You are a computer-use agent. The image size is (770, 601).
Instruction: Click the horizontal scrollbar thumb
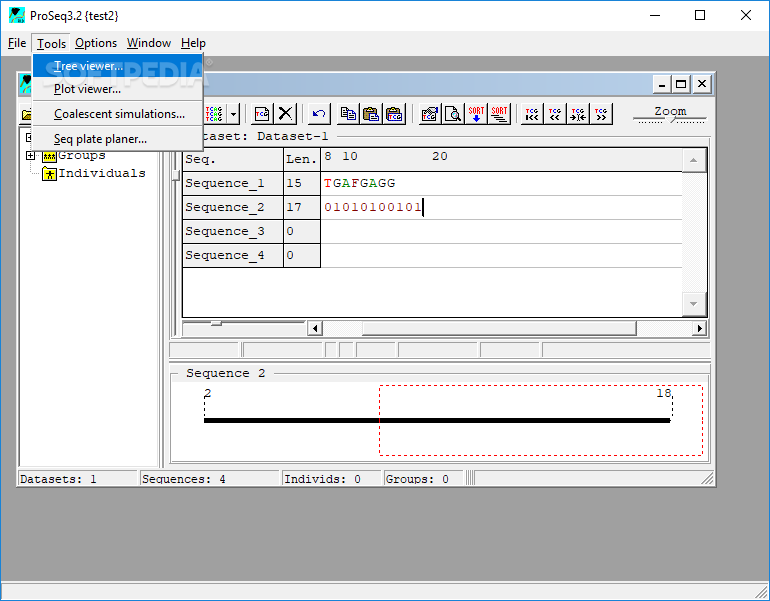[499, 328]
